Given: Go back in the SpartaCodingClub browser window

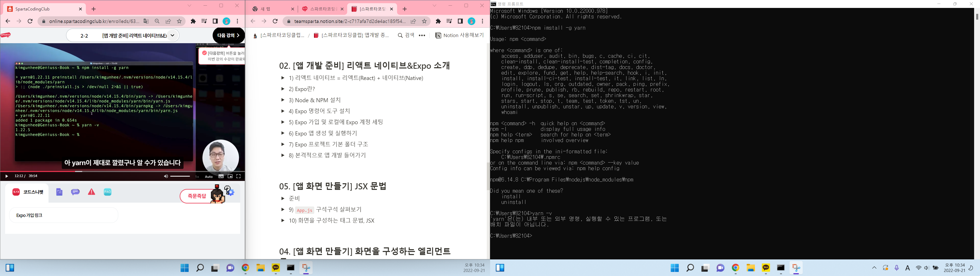Looking at the screenshot, I should [x=8, y=21].
